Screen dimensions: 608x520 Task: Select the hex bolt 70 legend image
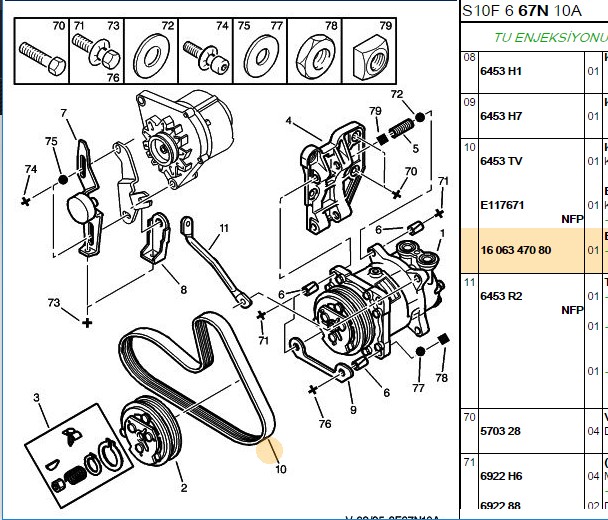point(42,58)
